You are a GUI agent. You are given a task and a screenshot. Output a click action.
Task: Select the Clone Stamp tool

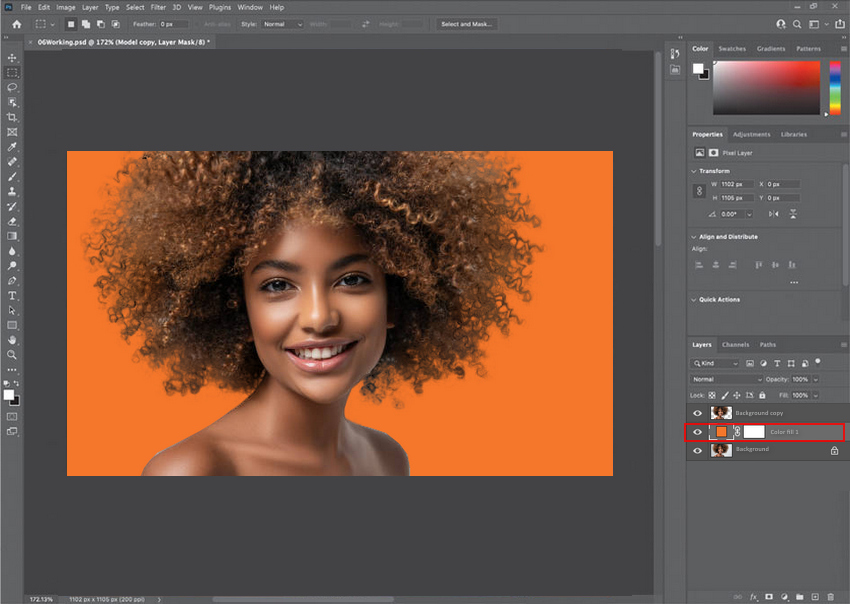[x=12, y=191]
